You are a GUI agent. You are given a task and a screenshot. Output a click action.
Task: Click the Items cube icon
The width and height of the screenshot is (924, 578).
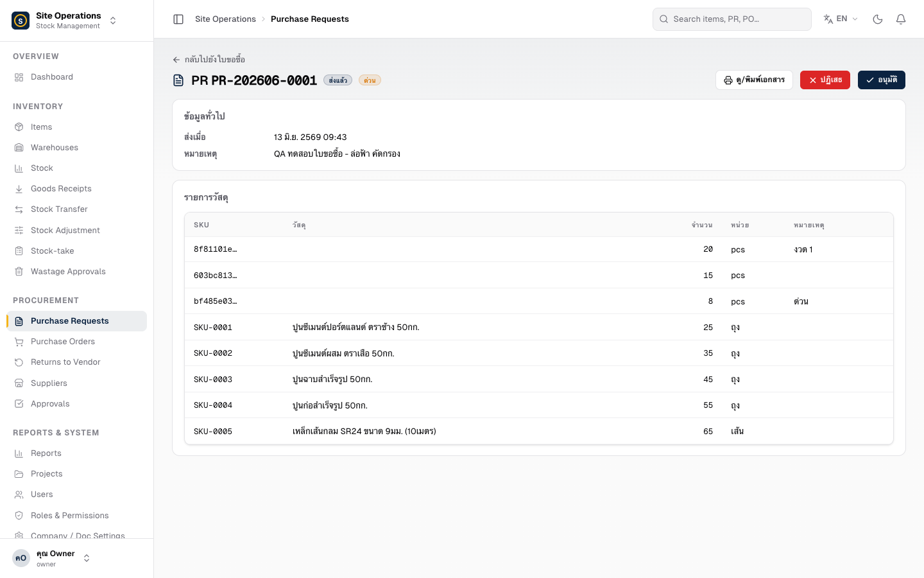[19, 127]
